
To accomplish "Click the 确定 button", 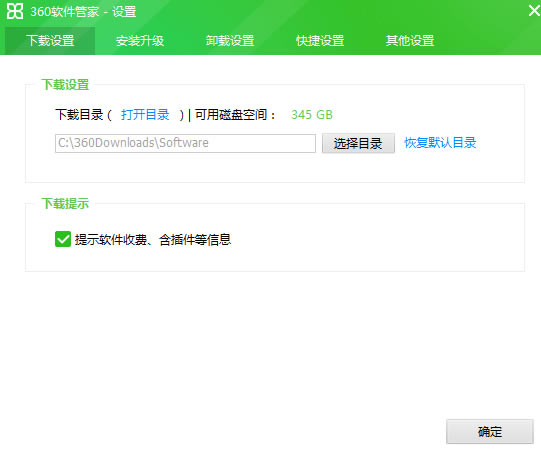I will point(490,431).
